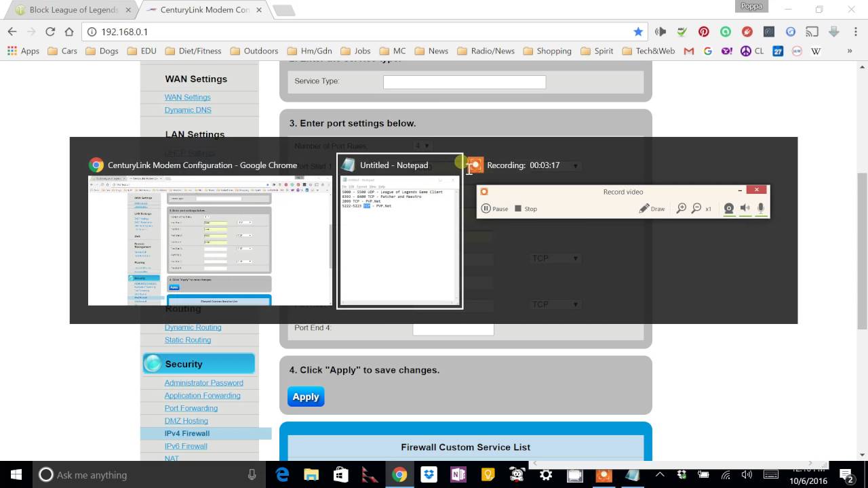Open OneNote from the taskbar

458,474
